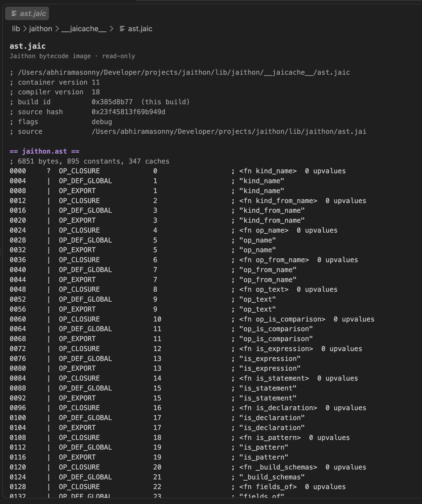Expand chevron after jaithon in breadcrumb

[x=57, y=29]
